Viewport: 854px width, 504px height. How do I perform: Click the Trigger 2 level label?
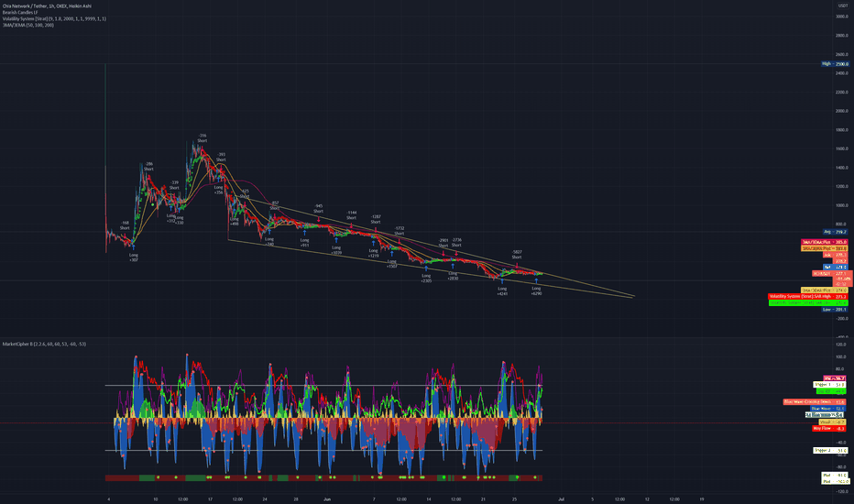point(830,450)
